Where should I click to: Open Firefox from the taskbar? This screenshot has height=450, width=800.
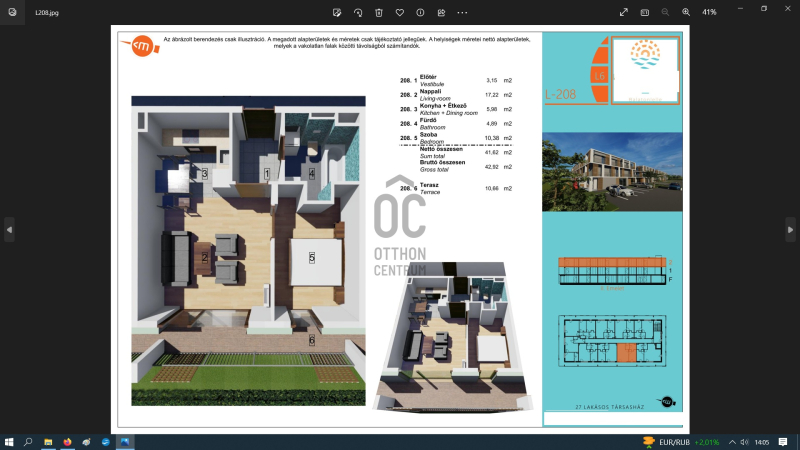coord(67,441)
